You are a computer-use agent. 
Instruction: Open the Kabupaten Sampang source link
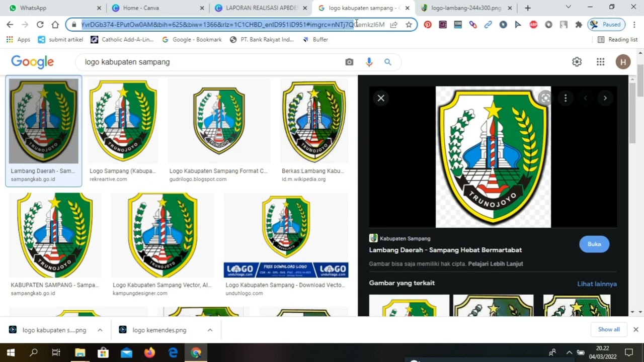(400, 238)
